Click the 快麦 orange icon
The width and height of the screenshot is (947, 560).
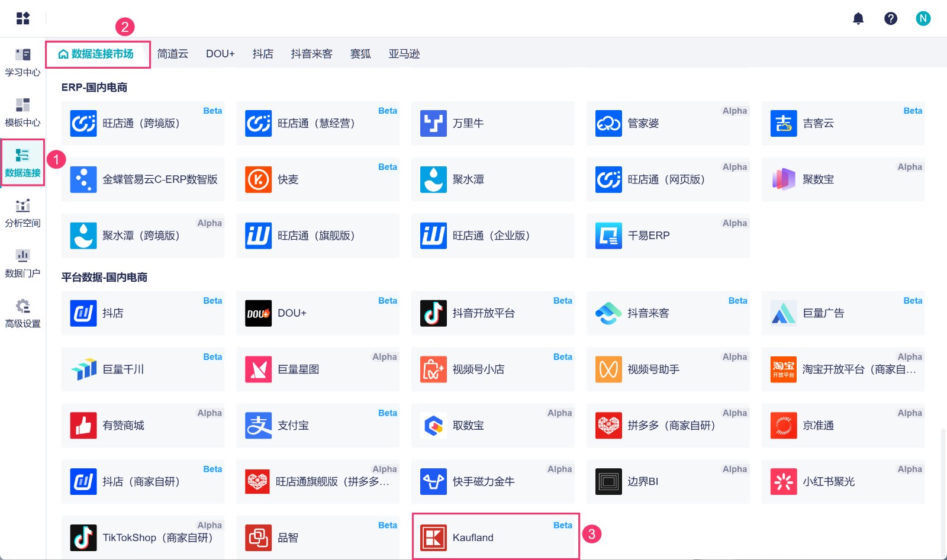[259, 179]
